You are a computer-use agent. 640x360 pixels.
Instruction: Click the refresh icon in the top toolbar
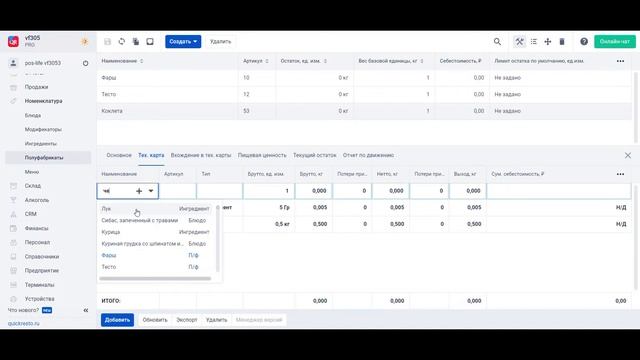point(122,42)
